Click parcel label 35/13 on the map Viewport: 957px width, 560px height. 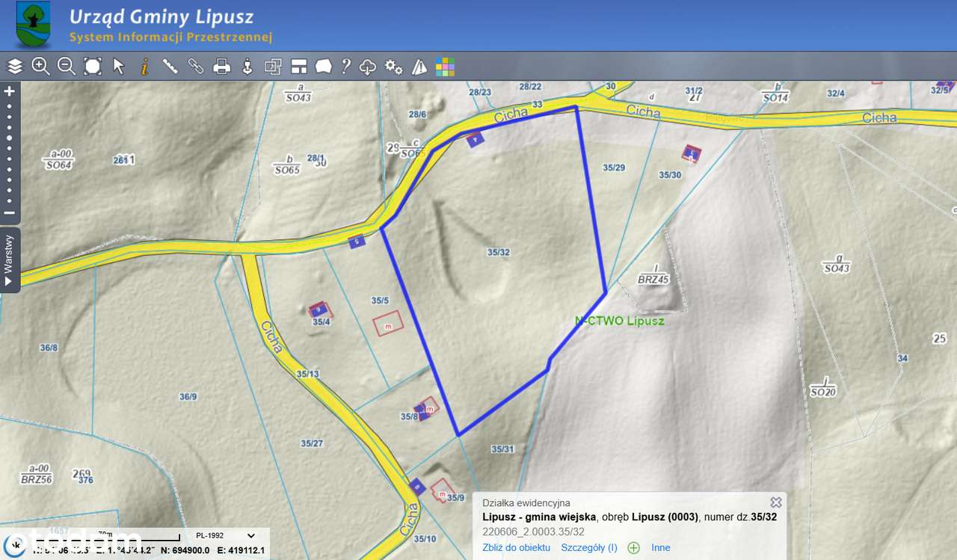(x=307, y=374)
